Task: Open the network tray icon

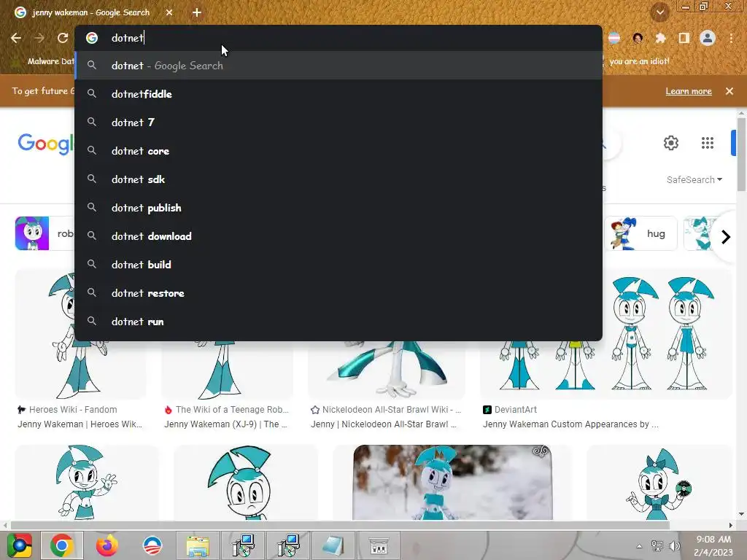Action: 657,546
